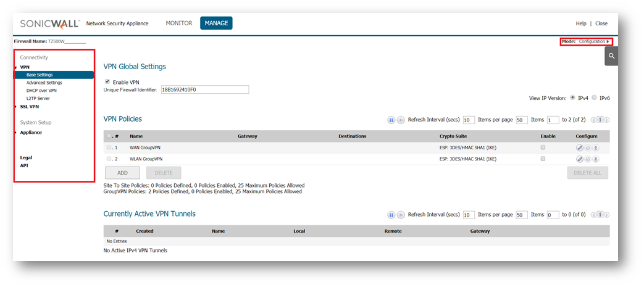Click disabled delete icon for WLAN GroupVPN
The width and height of the screenshot is (644, 287).
coord(588,159)
